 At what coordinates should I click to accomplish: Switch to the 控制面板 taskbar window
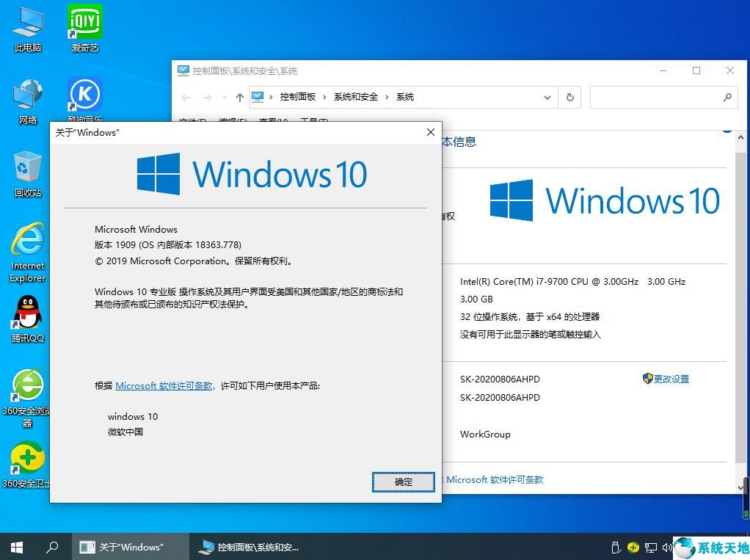(x=250, y=548)
